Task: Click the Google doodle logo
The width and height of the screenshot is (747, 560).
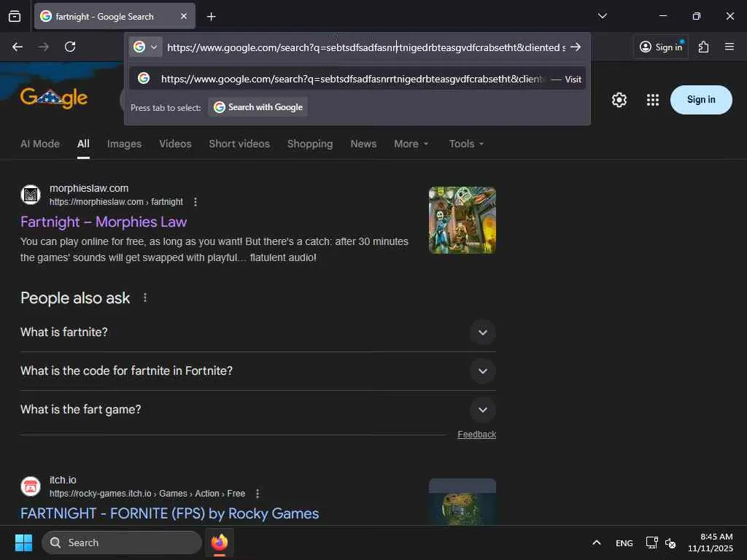Action: coord(54,98)
